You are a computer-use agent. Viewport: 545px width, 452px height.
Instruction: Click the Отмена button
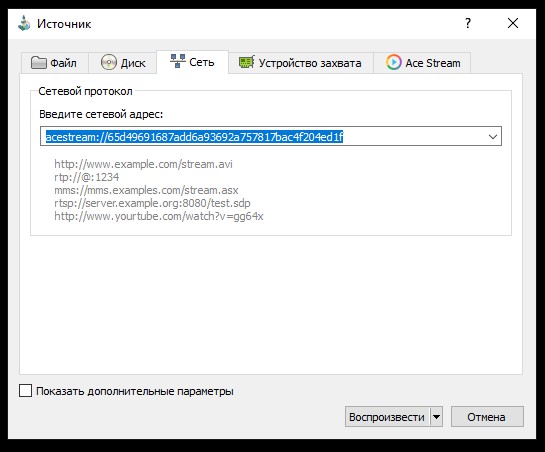pyautogui.click(x=487, y=417)
